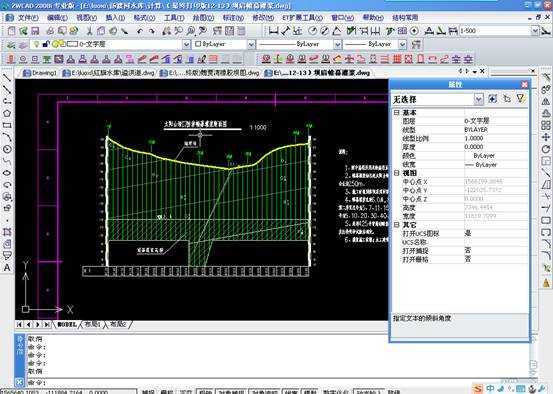Image resolution: width=553 pixels, height=394 pixels.
Task: Toggle 极轴 (polar) in status bar
Action: pos(205,392)
